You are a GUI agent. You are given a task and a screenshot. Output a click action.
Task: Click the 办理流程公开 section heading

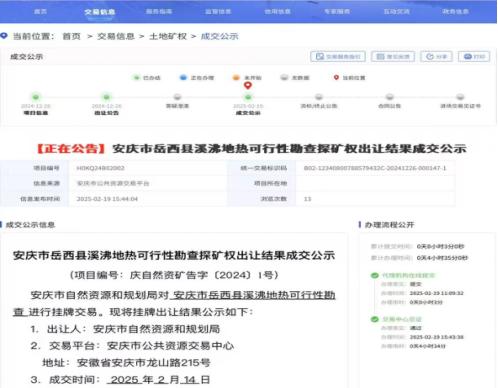[x=389, y=225]
